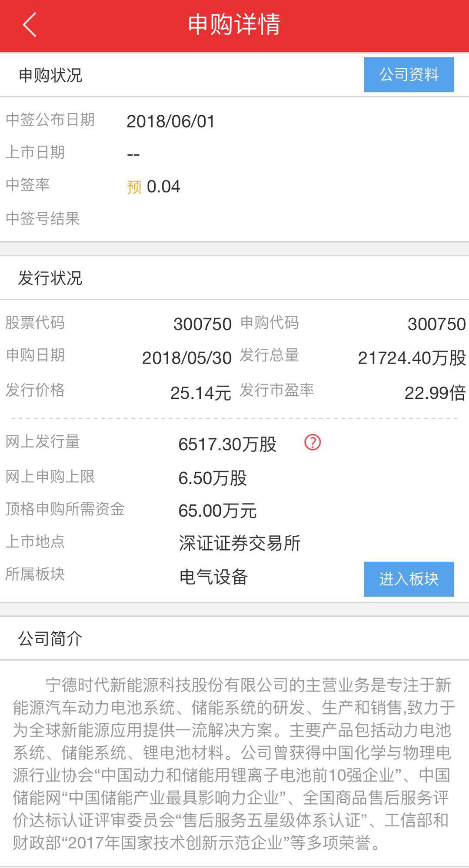Tap the 申购日期 label
Screen dimensions: 469x868
35,355
